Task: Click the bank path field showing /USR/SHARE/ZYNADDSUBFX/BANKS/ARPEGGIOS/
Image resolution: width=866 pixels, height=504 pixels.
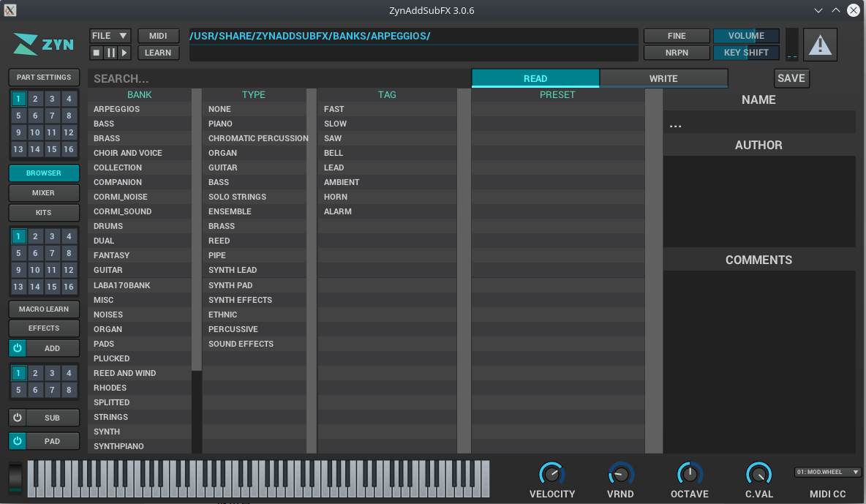Action: click(413, 36)
